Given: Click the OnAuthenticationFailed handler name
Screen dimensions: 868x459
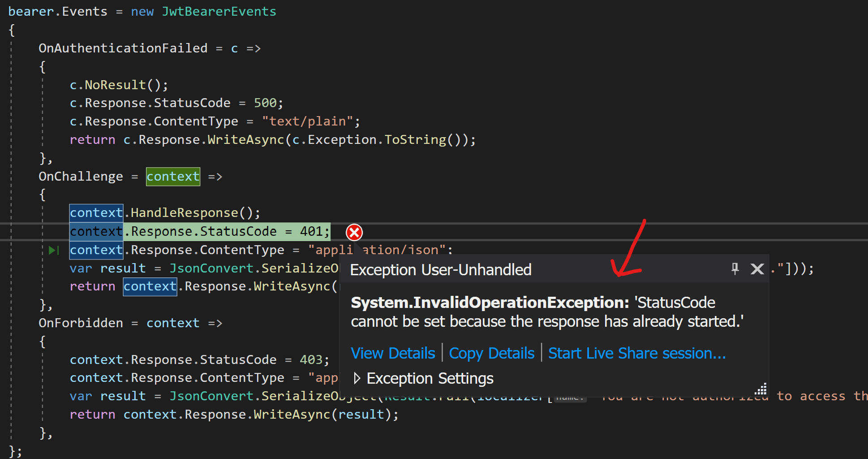Looking at the screenshot, I should [123, 48].
